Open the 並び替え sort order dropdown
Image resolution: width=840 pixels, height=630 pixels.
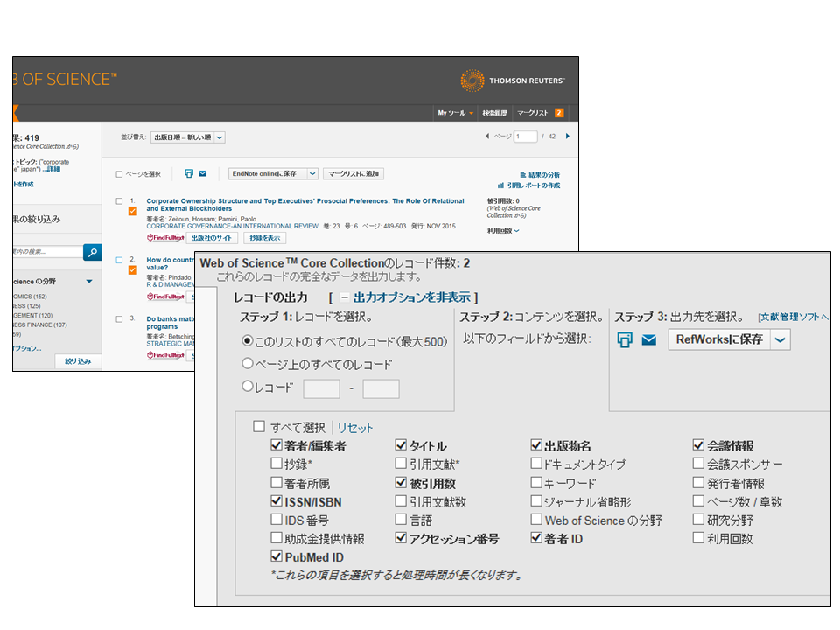point(187,137)
